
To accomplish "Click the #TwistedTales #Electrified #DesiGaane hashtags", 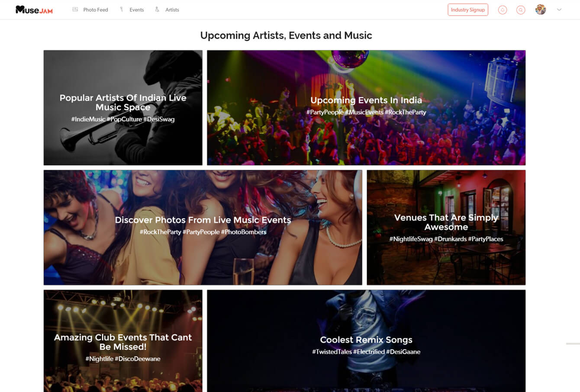I will [366, 352].
